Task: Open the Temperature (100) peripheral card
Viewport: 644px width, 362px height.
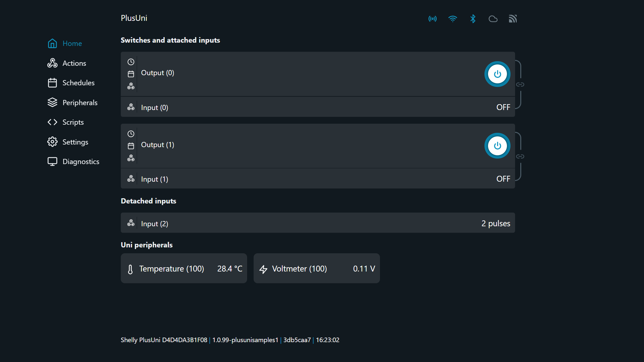Action: tap(184, 269)
